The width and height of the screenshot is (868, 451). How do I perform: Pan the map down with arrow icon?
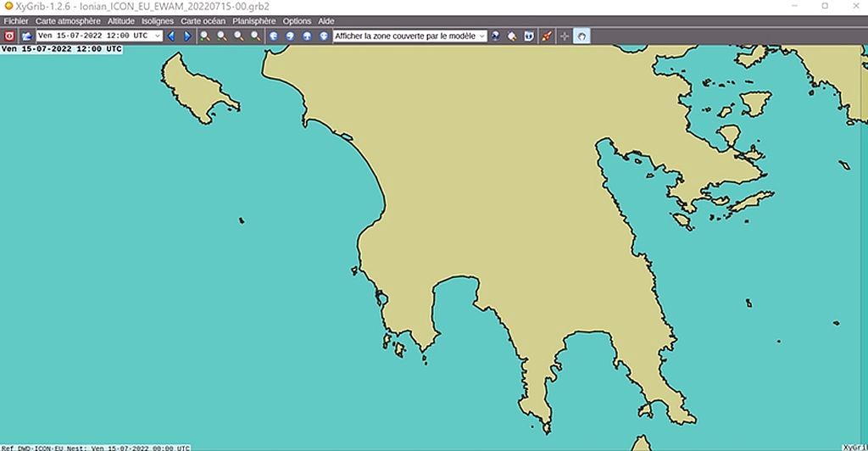pyautogui.click(x=323, y=36)
